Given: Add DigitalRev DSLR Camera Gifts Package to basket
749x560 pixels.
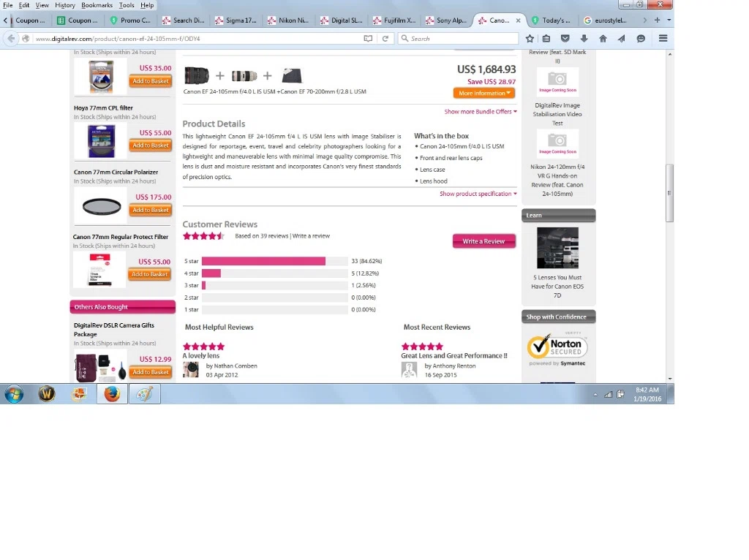Looking at the screenshot, I should coord(151,372).
